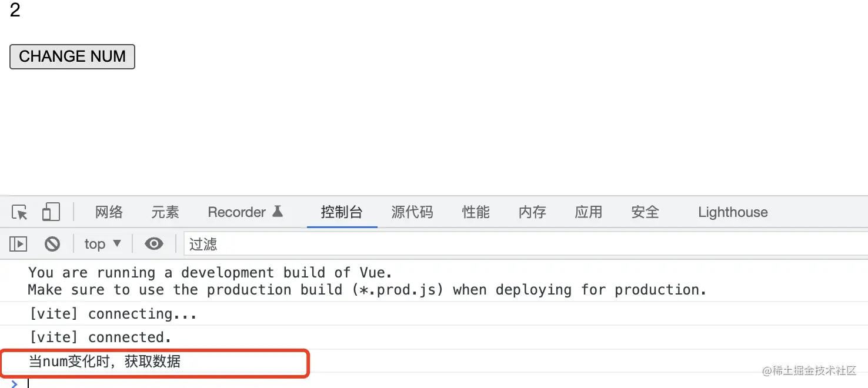View the 内存 tab

532,212
